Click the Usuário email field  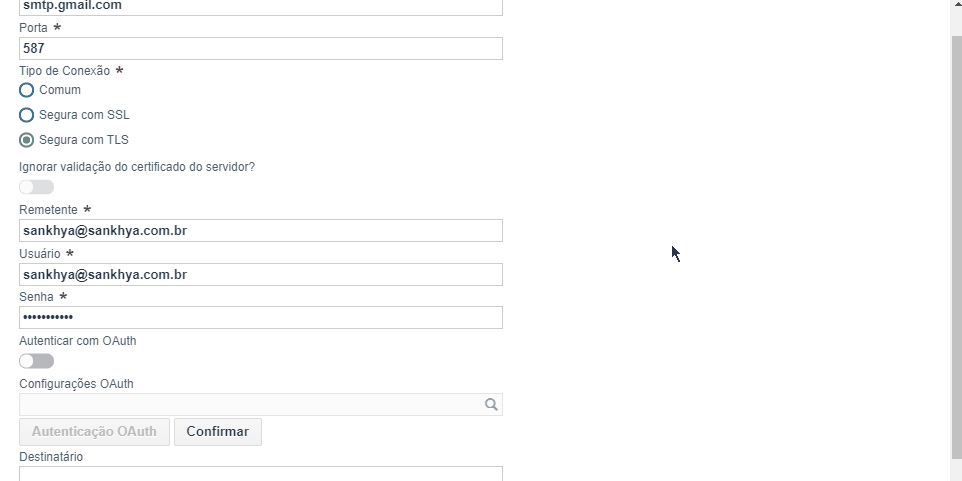(x=261, y=275)
